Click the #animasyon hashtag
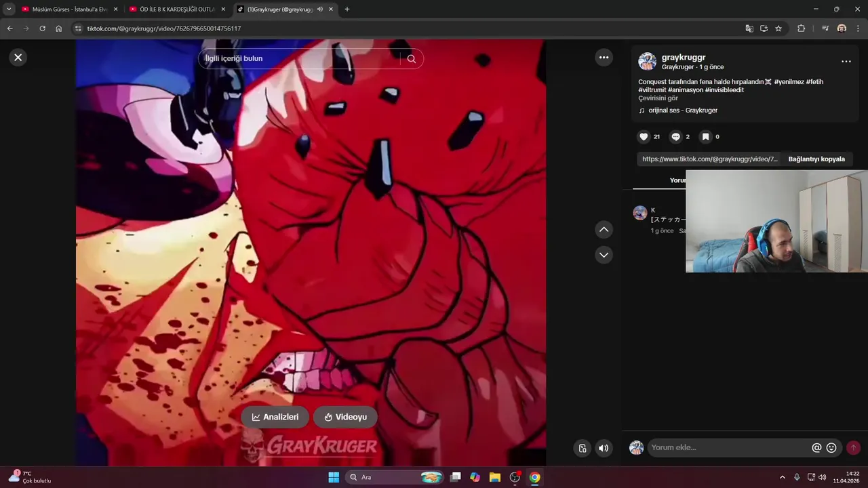 click(686, 90)
